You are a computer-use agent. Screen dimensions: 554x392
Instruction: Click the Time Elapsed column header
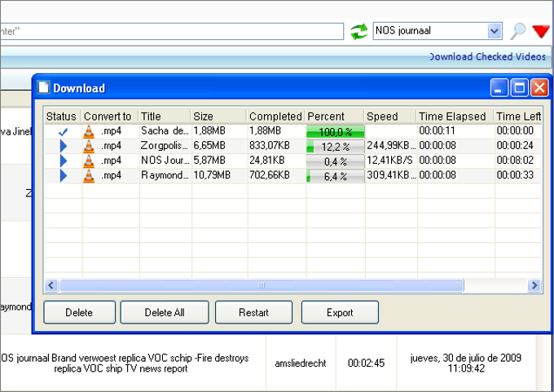coord(455,117)
